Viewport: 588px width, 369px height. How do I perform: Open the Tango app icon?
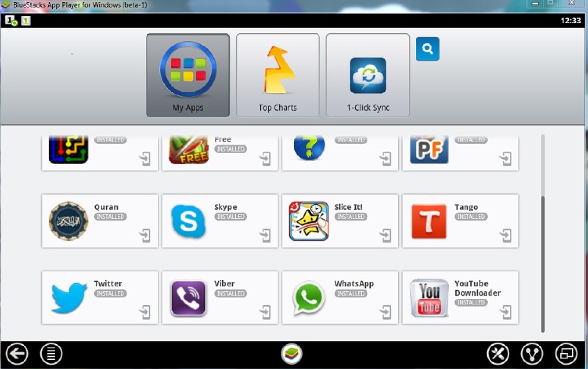pos(429,221)
